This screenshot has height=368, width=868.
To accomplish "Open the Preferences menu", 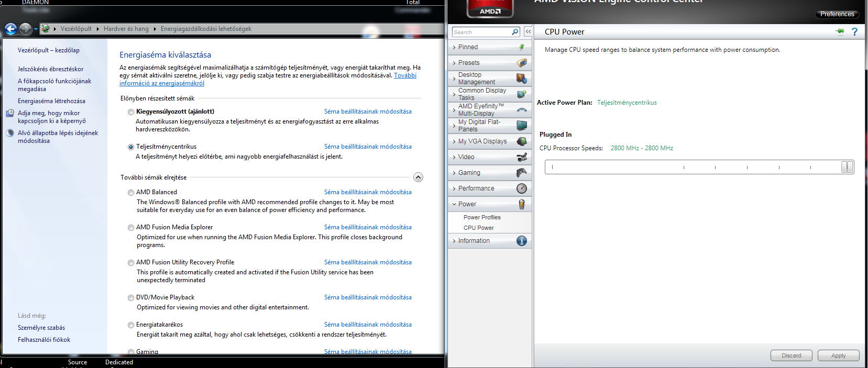I will click(837, 14).
